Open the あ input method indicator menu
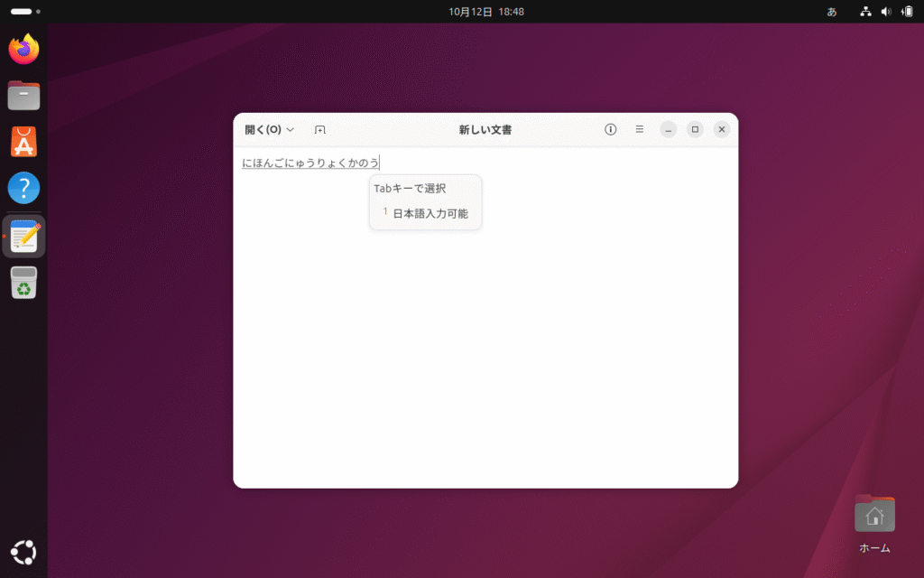This screenshot has width=924, height=578. 832,12
